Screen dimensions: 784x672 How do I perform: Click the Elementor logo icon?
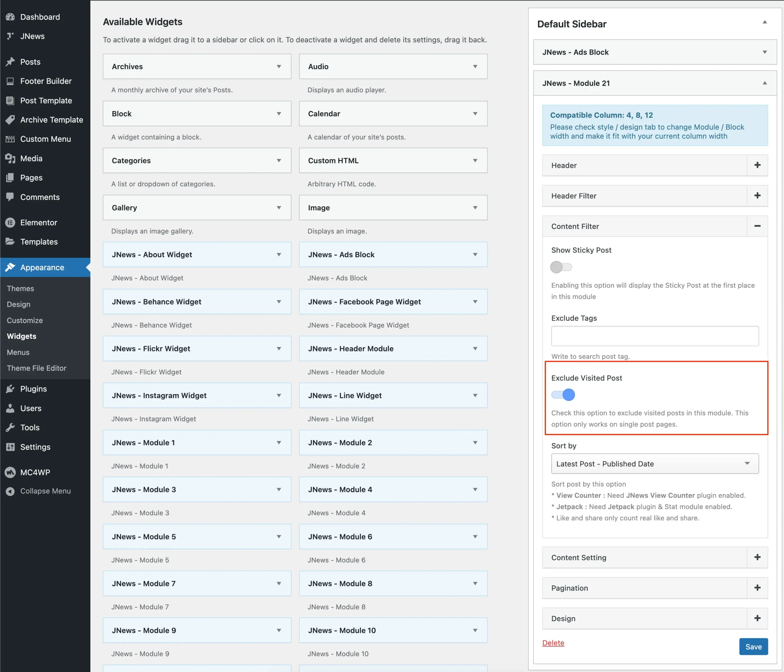10,222
